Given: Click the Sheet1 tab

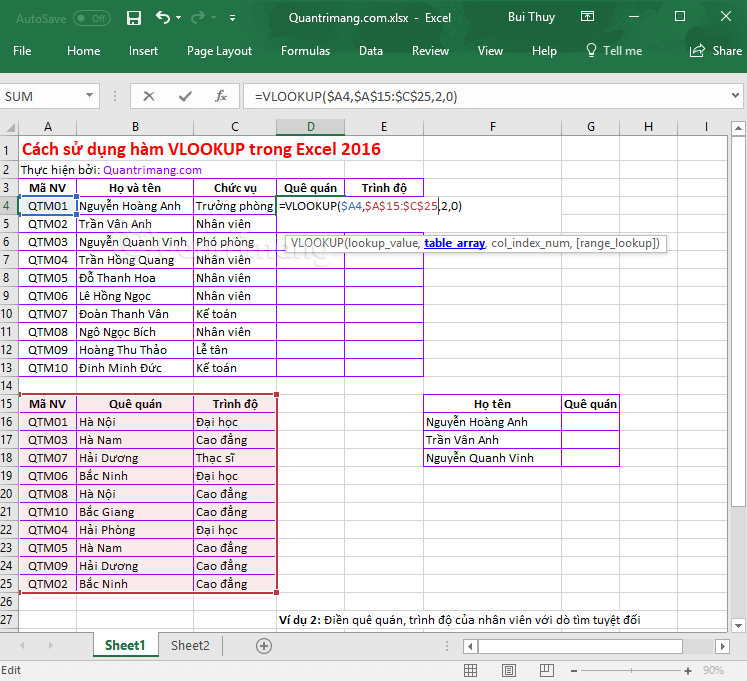Looking at the screenshot, I should click(125, 645).
